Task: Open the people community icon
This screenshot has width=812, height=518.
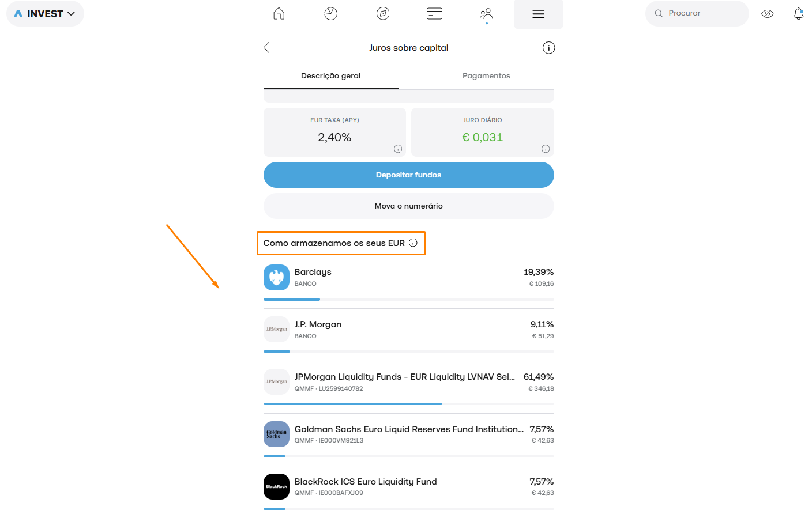Action: 486,14
